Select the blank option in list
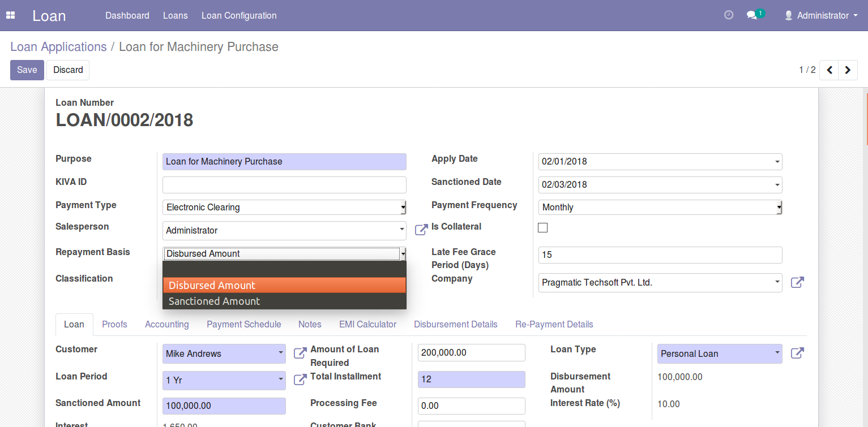This screenshot has width=868, height=427. pos(284,269)
